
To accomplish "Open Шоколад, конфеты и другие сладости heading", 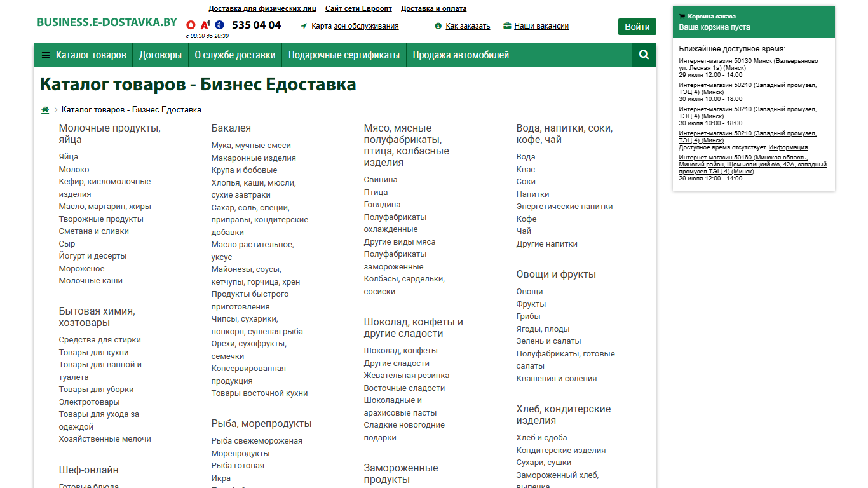I will point(414,328).
